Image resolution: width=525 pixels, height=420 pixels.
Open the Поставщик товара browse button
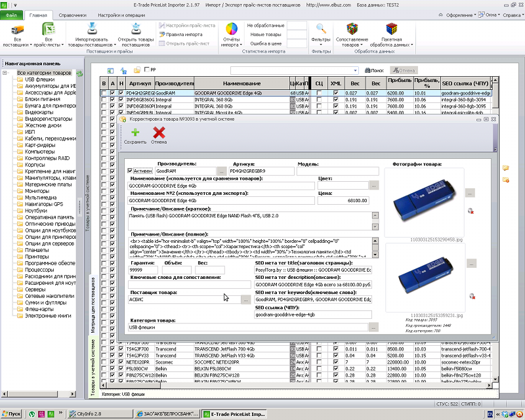tap(245, 300)
